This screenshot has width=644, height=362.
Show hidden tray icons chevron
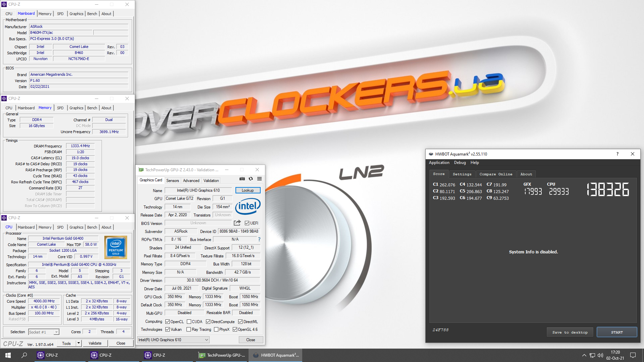(584, 355)
